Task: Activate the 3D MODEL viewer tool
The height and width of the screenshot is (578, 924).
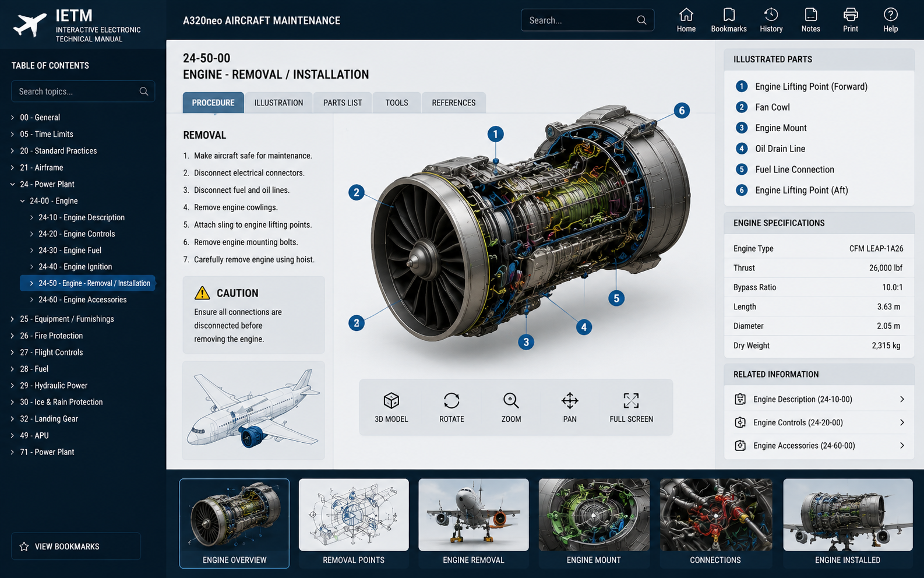Action: [392, 407]
